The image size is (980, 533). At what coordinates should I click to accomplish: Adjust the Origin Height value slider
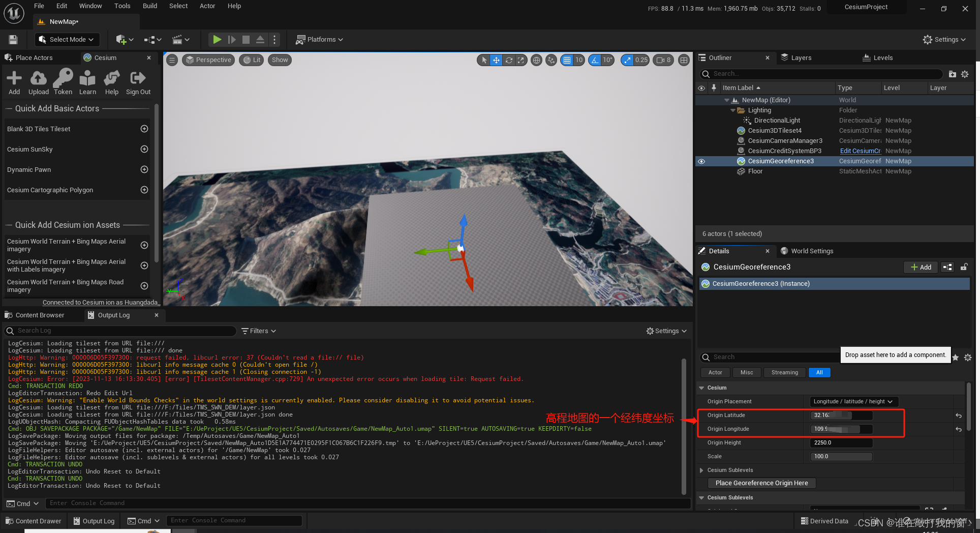[x=841, y=442]
